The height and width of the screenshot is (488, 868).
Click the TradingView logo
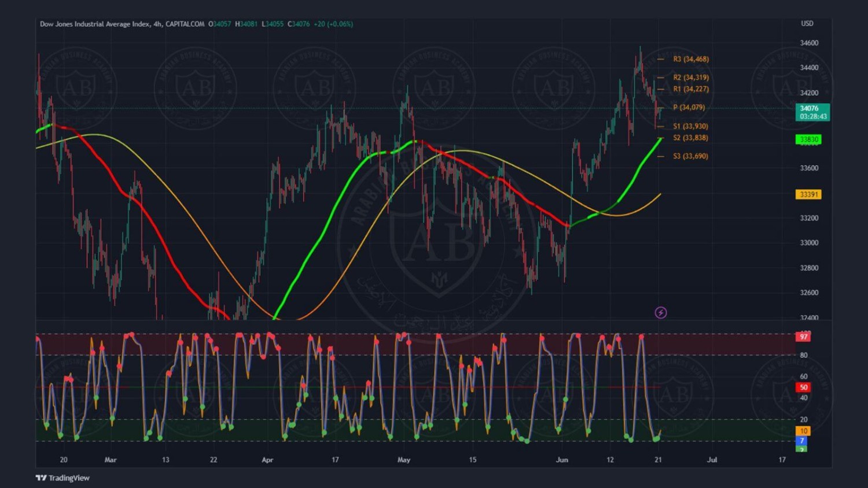pyautogui.click(x=62, y=478)
